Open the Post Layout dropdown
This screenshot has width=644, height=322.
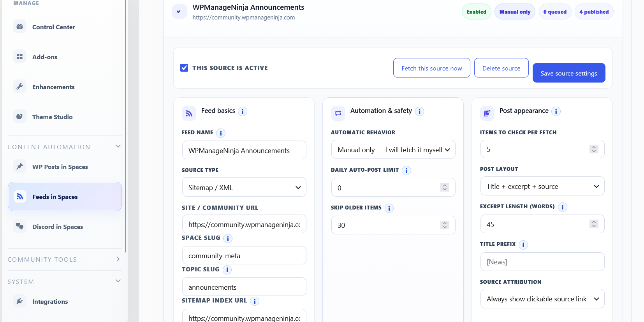pyautogui.click(x=542, y=186)
